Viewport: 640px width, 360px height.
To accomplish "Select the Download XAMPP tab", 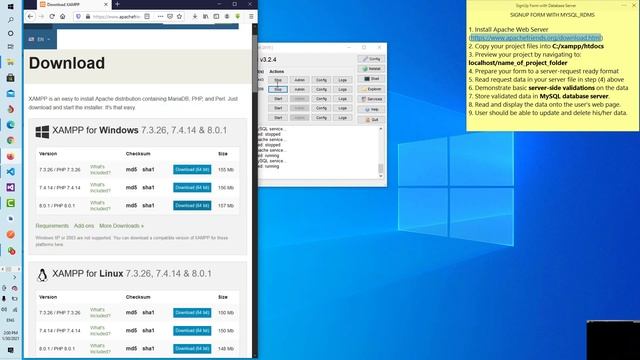I will 74,4.
